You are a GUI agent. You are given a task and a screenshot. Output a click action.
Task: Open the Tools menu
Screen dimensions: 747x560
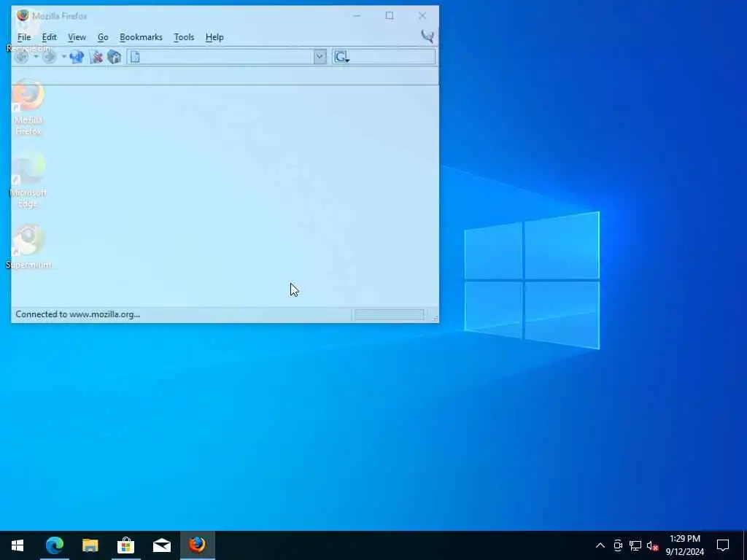click(184, 37)
